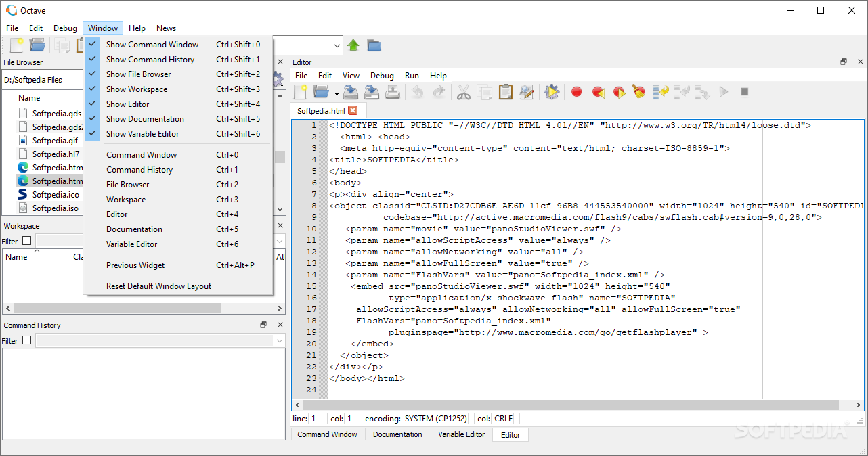Print the current file from Editor
The width and height of the screenshot is (868, 456).
(x=393, y=92)
